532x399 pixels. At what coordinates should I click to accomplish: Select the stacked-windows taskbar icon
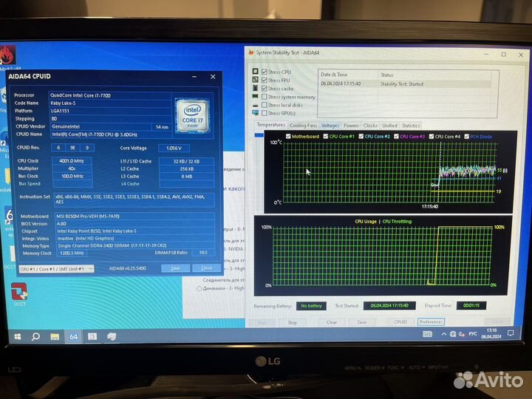coord(112,337)
